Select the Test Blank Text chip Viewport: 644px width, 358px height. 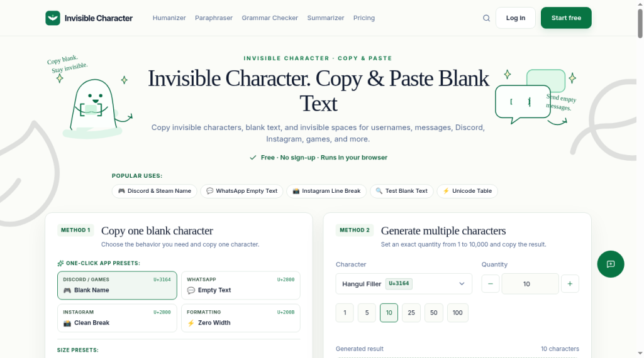(x=402, y=191)
